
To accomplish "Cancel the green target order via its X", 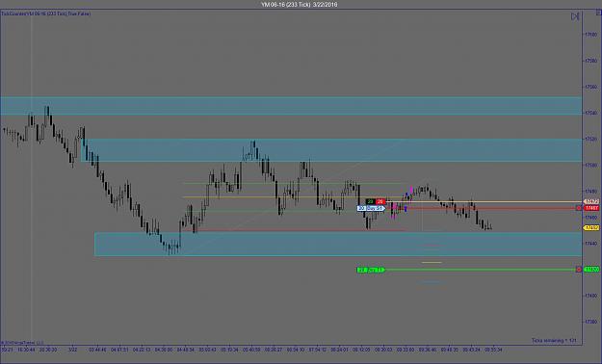I will point(579,270).
